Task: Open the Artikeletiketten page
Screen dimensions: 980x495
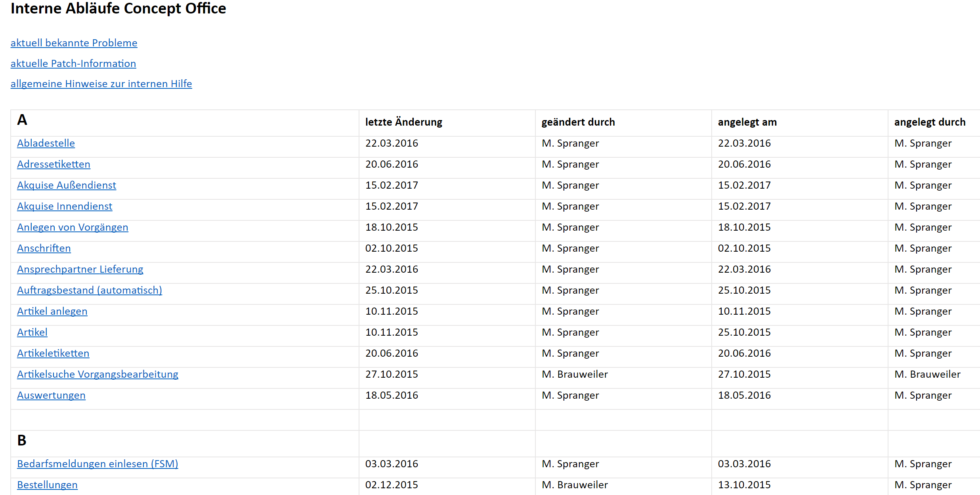Action: [53, 353]
